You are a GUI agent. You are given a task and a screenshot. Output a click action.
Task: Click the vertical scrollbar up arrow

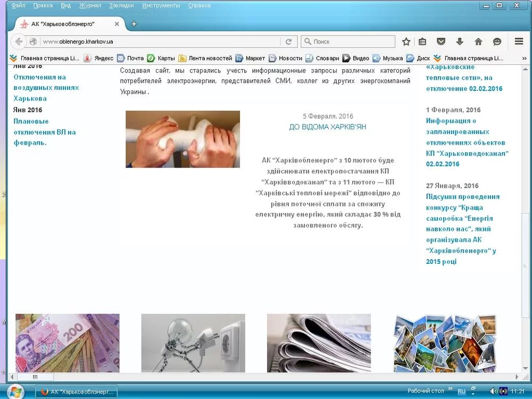(525, 69)
